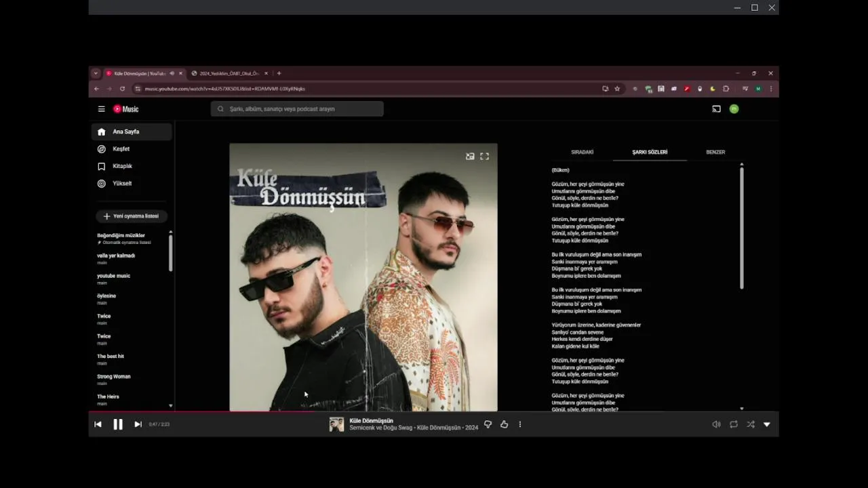Image resolution: width=868 pixels, height=488 pixels.
Task: Close the Küle Dönmüşsün browser tab
Action: [180, 73]
